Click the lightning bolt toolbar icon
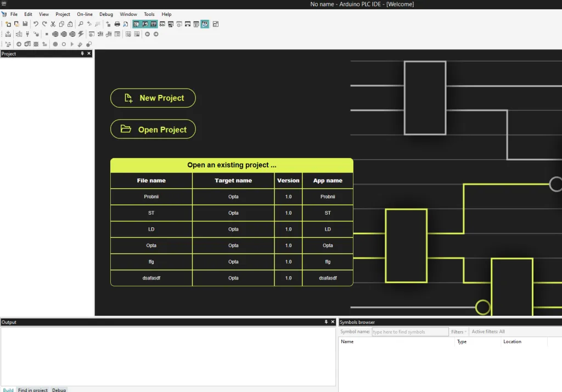The width and height of the screenshot is (562, 392). [x=81, y=34]
